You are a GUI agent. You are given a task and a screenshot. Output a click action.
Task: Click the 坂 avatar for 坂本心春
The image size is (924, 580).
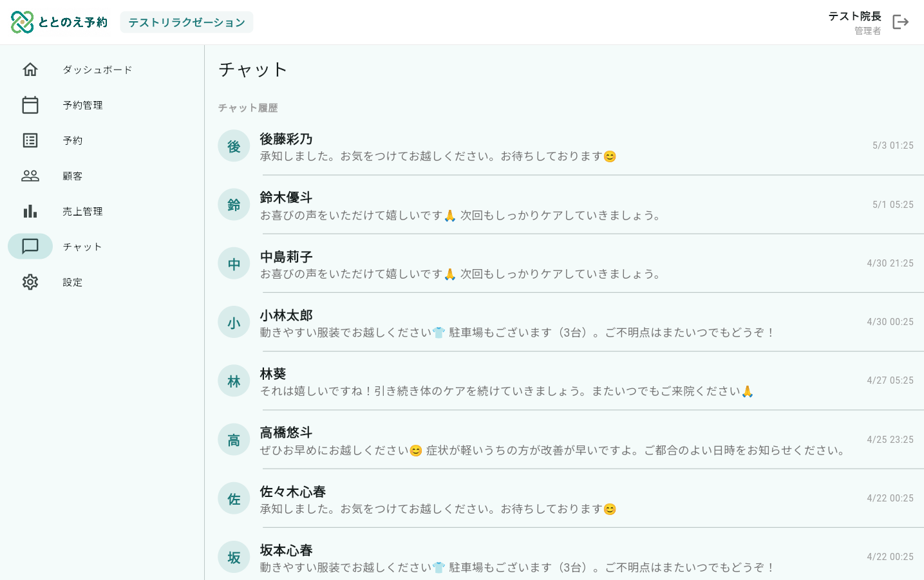point(234,557)
